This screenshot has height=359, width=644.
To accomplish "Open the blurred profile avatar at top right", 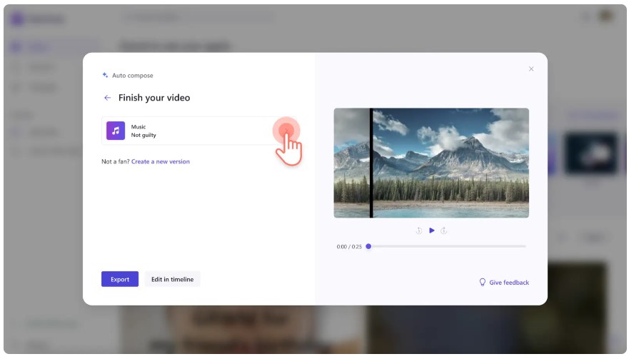I will tap(606, 16).
